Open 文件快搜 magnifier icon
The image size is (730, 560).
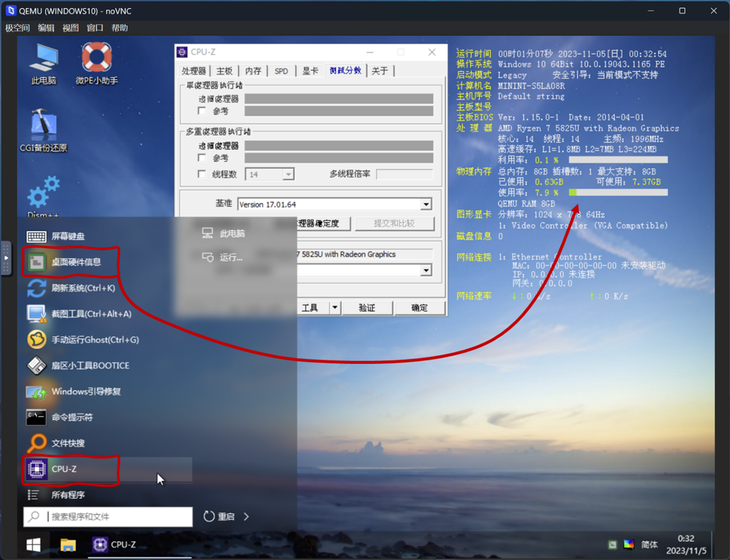tap(36, 443)
